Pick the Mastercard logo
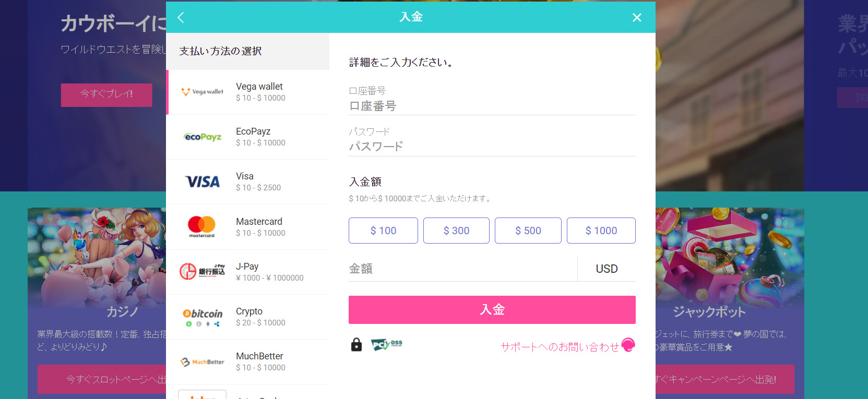 (x=201, y=227)
